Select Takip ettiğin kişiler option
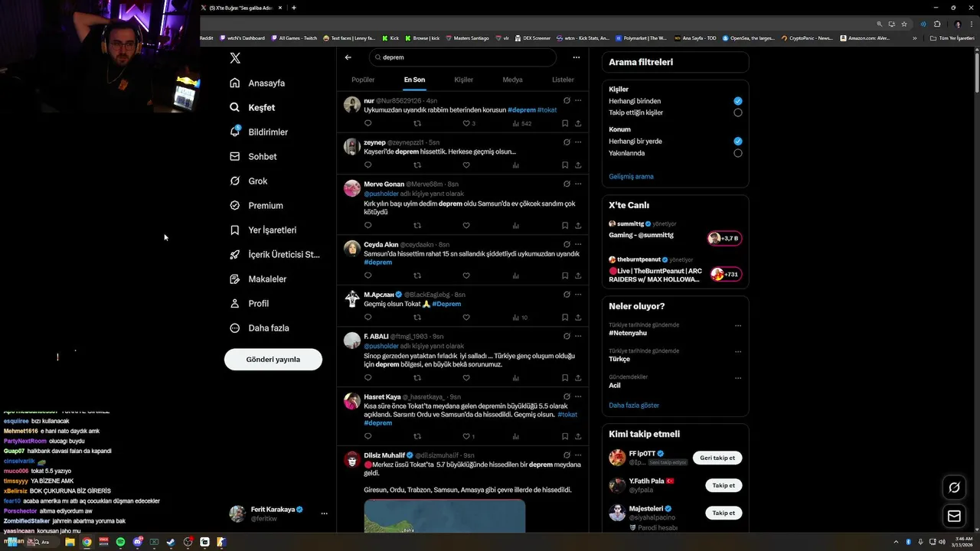Screen dimensions: 980x551 click(x=738, y=112)
